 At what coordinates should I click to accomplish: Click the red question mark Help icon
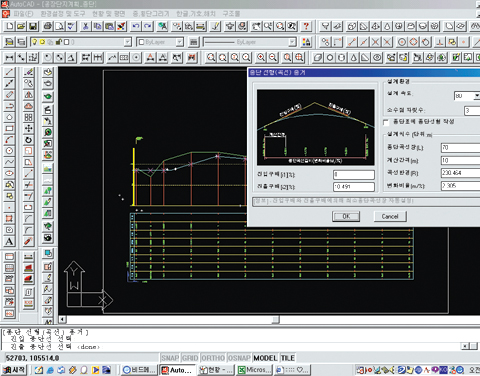[x=306, y=26]
